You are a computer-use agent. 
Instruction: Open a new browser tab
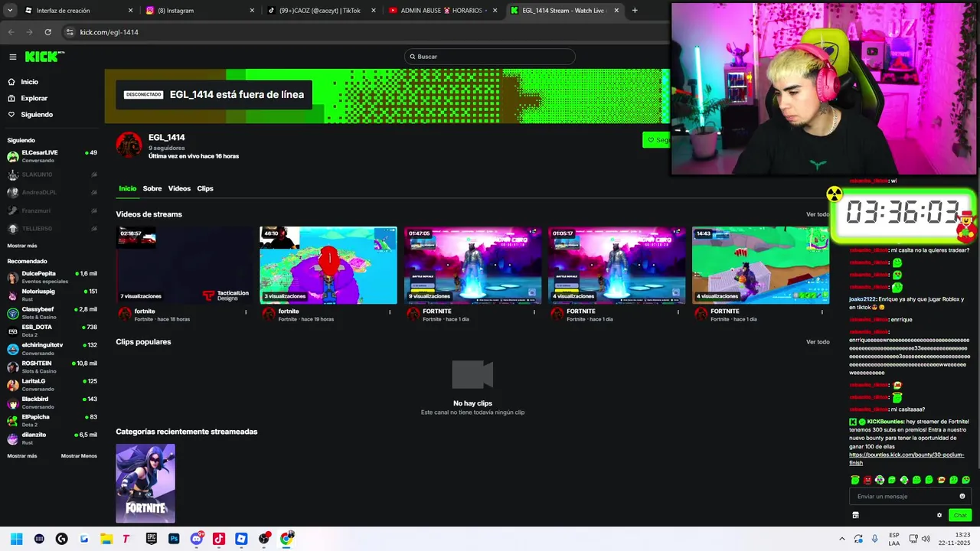[635, 11]
